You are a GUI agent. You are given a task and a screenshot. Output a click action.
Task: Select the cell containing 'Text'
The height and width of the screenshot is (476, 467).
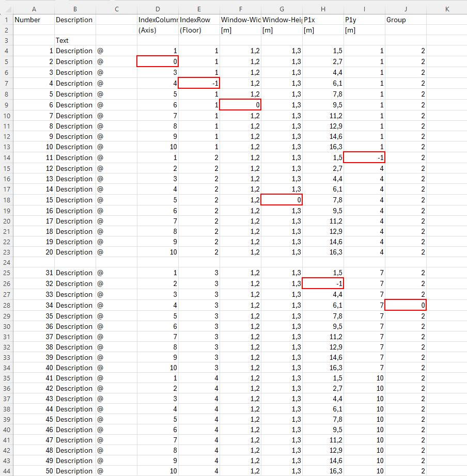point(75,40)
